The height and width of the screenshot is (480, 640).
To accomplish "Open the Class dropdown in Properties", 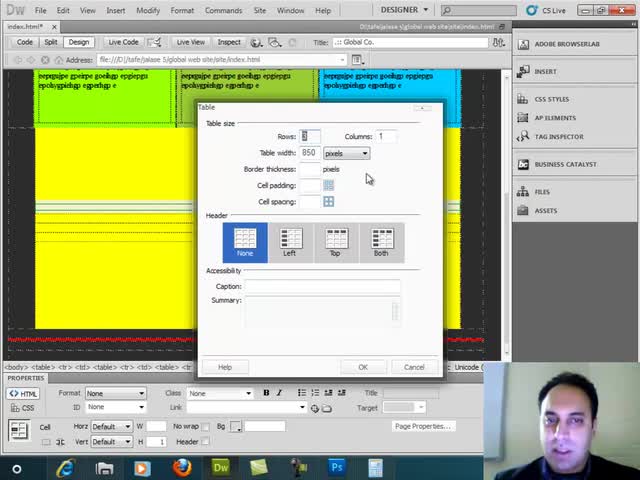I will point(220,393).
